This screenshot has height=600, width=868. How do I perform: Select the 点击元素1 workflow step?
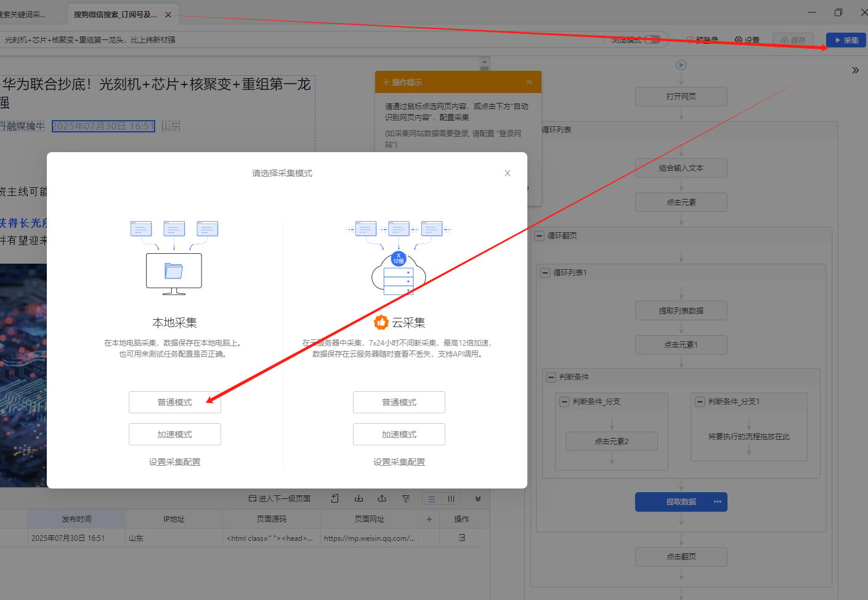(x=681, y=345)
